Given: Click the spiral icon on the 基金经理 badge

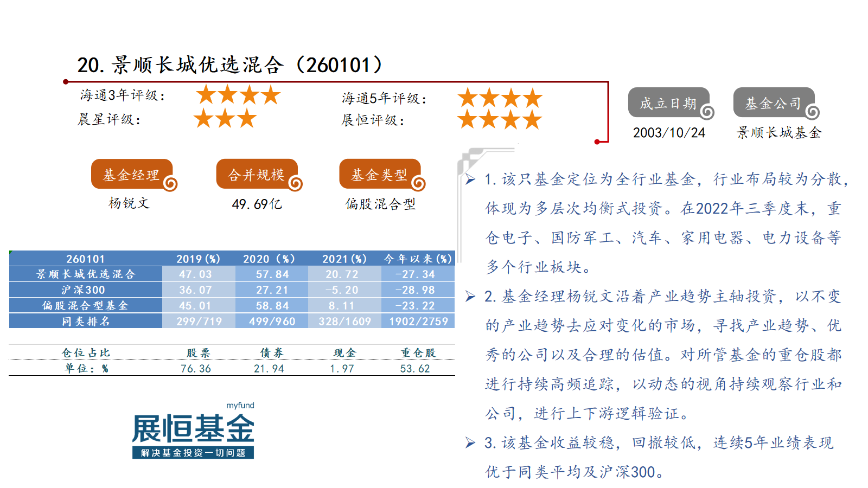Looking at the screenshot, I should click(x=170, y=184).
